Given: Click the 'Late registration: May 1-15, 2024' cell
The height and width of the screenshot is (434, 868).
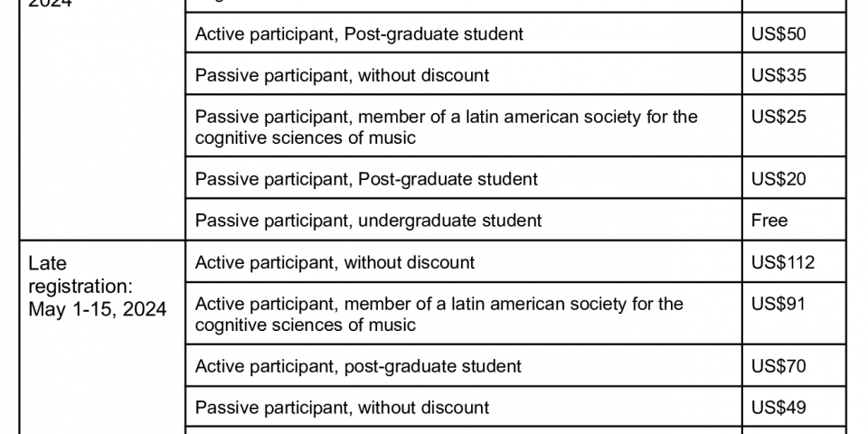Looking at the screenshot, I should pyautogui.click(x=98, y=287).
